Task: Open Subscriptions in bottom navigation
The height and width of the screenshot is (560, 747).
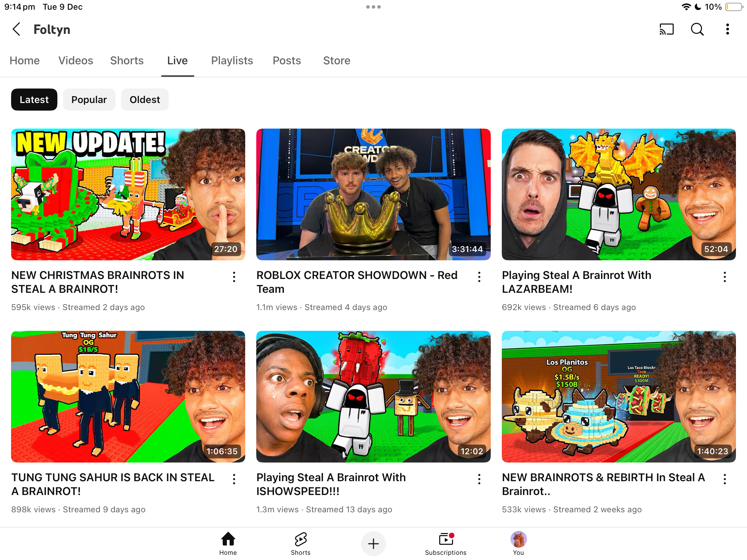Action: tap(445, 543)
